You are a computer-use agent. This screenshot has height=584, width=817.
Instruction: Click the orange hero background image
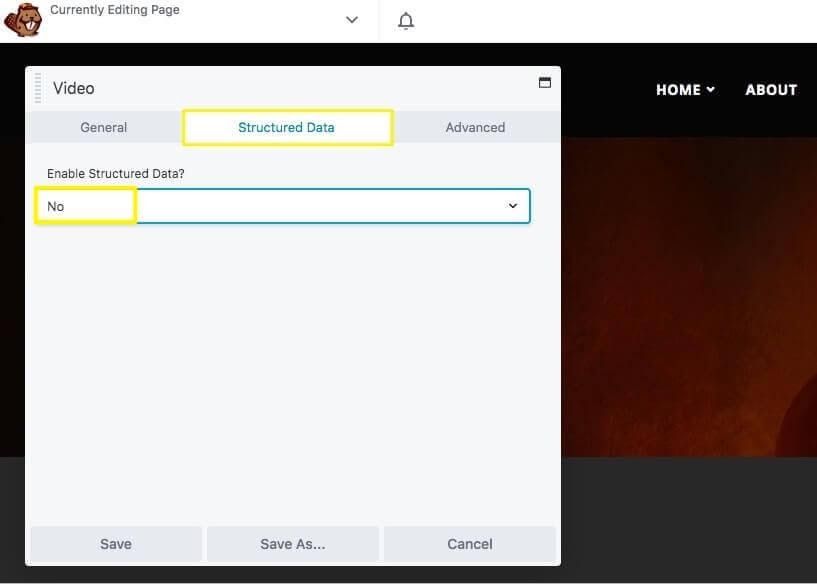point(688,300)
